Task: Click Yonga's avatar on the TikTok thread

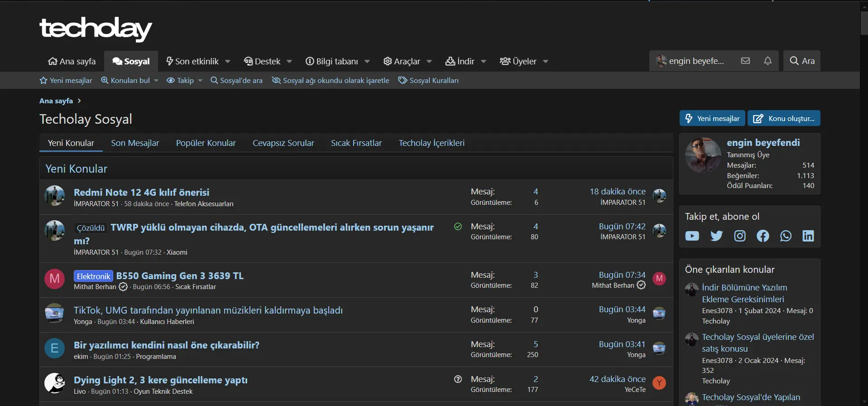Action: point(54,313)
